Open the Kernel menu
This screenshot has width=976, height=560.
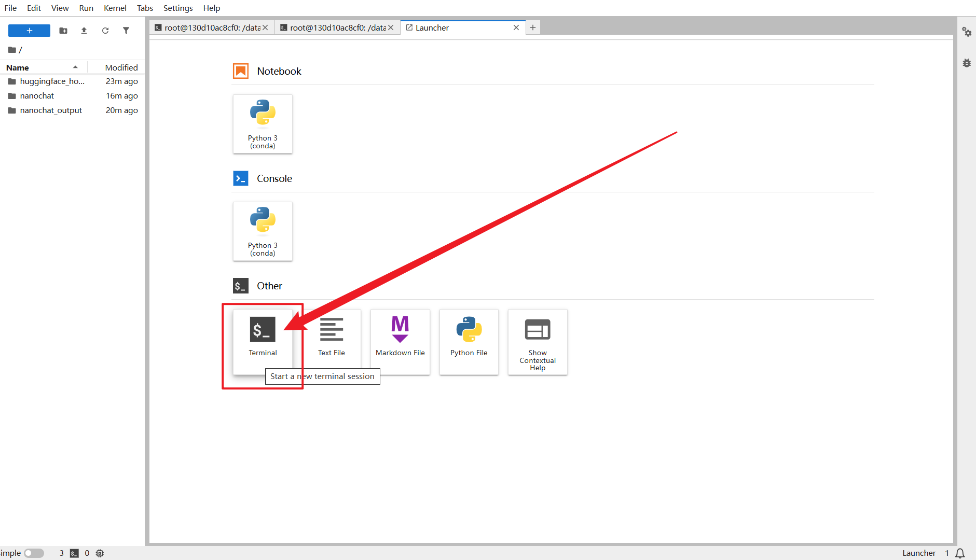coord(115,8)
